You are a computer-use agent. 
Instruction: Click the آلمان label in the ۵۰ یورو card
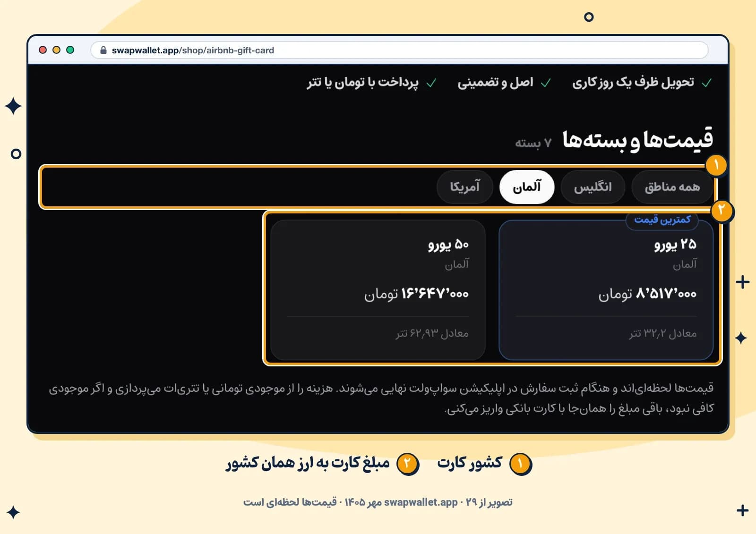[x=456, y=264]
